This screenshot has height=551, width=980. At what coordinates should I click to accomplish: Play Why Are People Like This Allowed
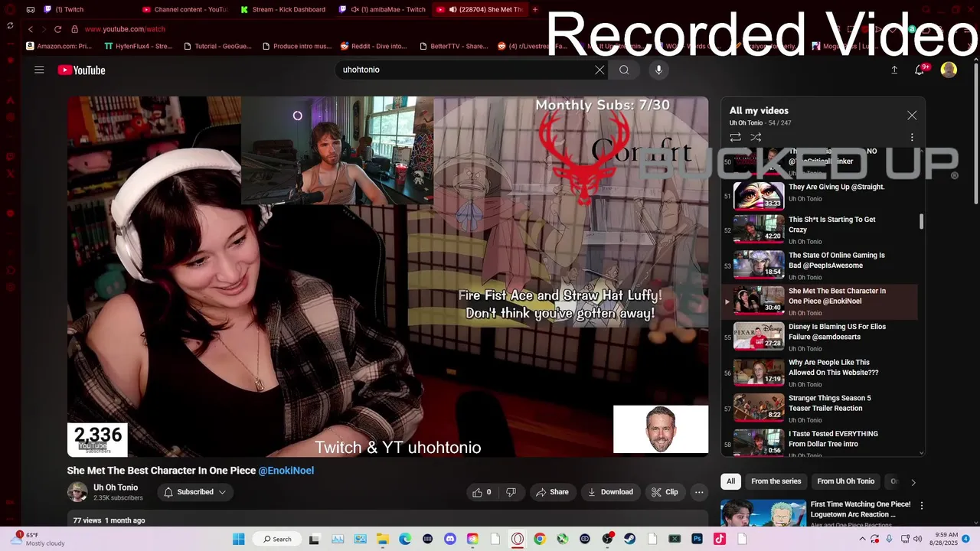pyautogui.click(x=819, y=373)
